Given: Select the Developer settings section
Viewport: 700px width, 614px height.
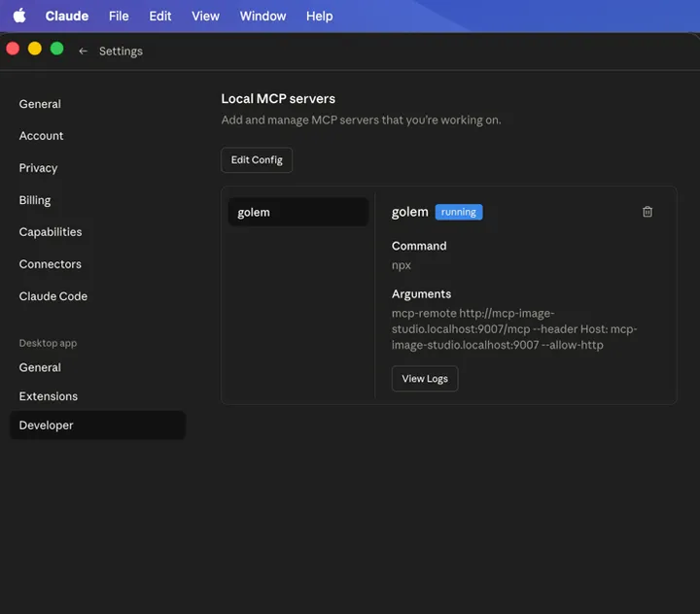Looking at the screenshot, I should (x=97, y=426).
